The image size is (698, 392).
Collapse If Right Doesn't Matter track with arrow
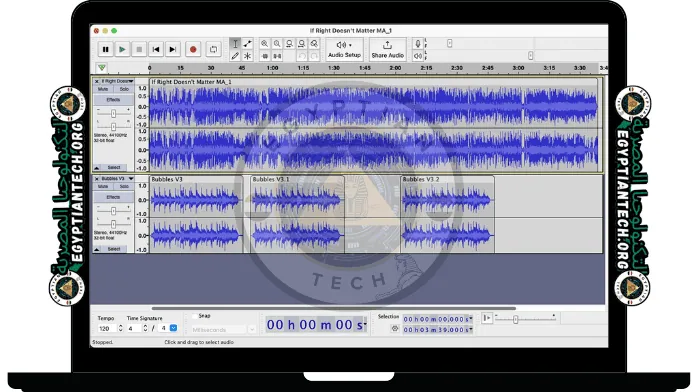click(x=97, y=168)
